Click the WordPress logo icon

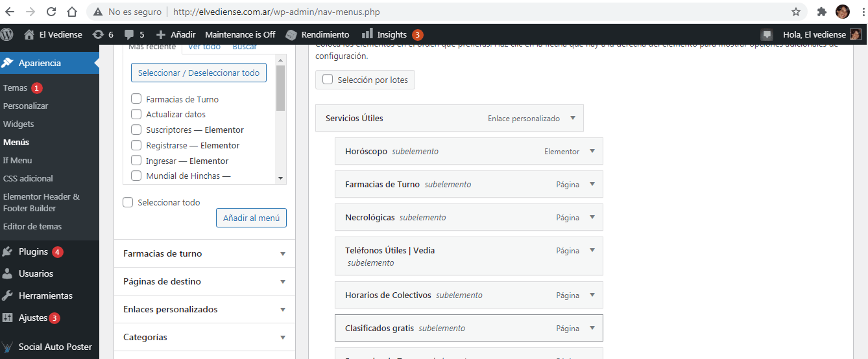click(7, 34)
